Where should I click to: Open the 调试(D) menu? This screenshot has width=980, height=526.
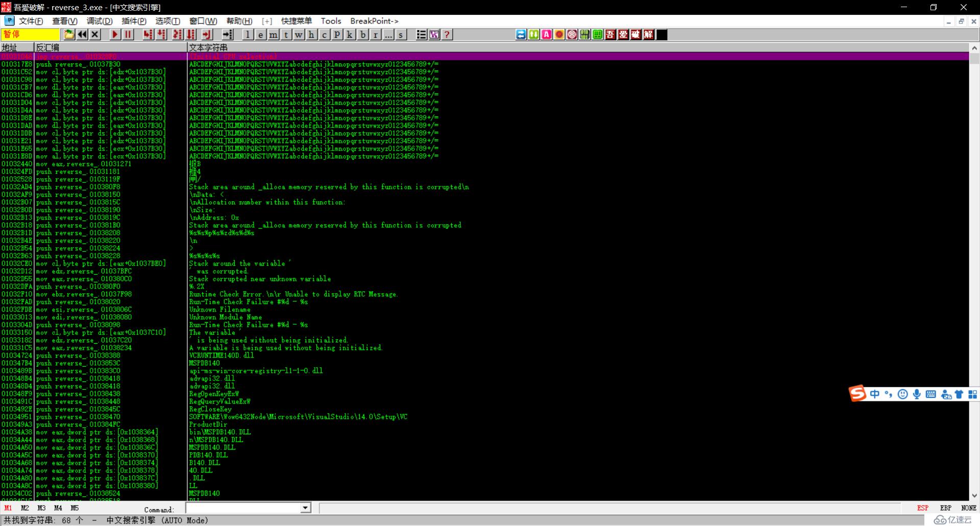(x=100, y=21)
